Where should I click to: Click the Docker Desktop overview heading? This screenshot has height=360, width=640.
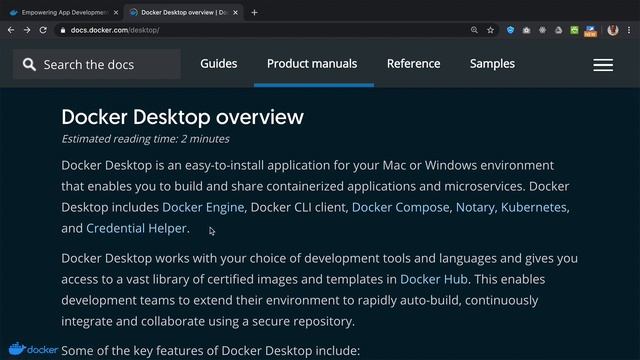pos(182,117)
